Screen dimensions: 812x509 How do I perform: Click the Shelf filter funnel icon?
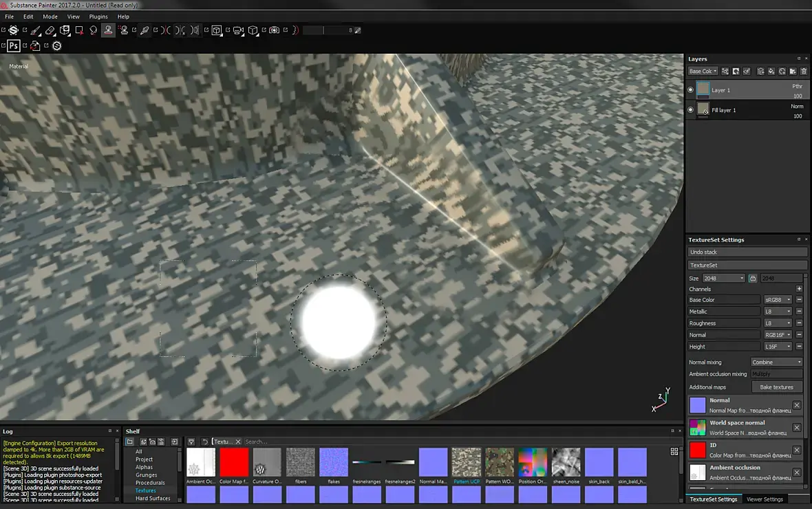coord(191,442)
